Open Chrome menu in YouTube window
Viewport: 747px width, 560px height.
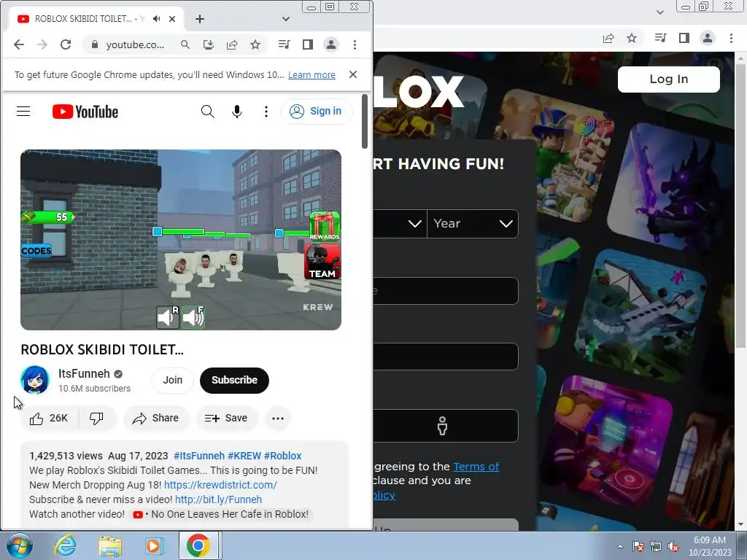tap(355, 44)
